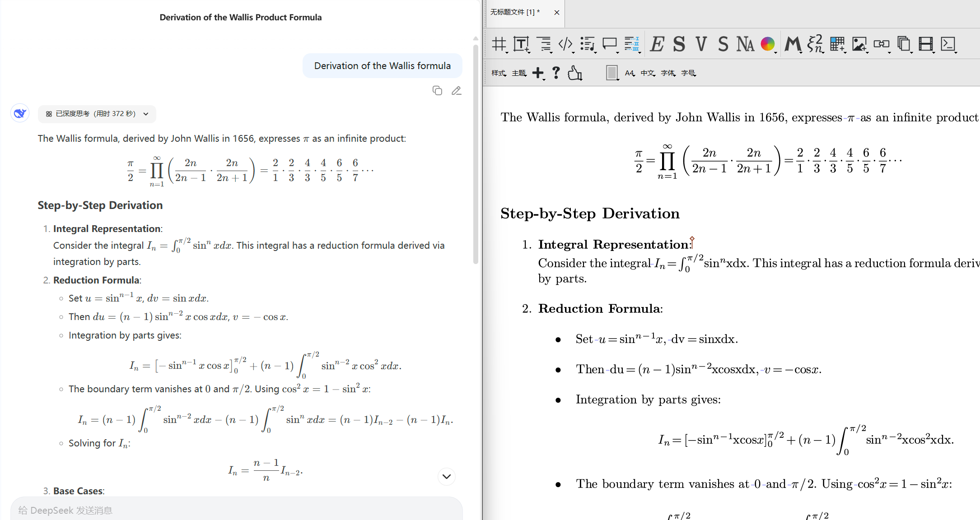Click the Wallis product formula in the editor
The height and width of the screenshot is (520, 980).
(768, 162)
